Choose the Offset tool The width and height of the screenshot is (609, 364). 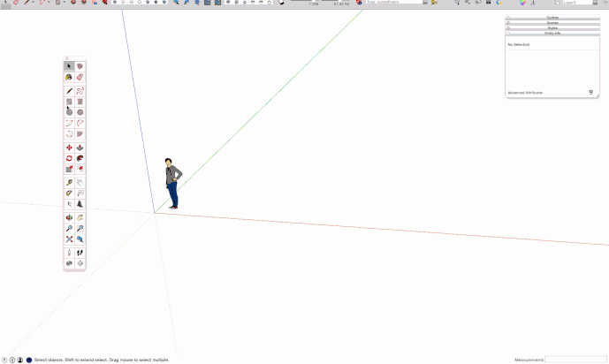[80, 169]
